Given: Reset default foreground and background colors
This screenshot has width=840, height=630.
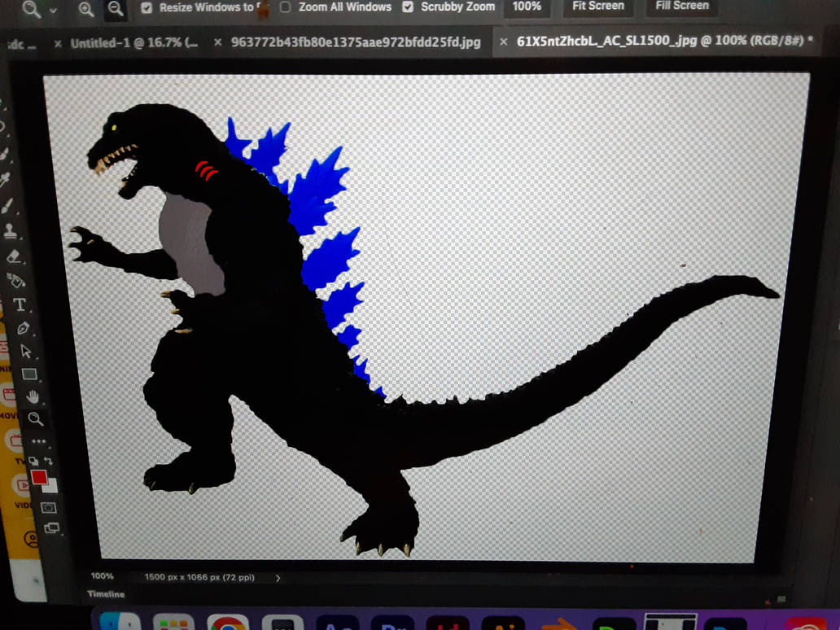Looking at the screenshot, I should coord(33,461).
